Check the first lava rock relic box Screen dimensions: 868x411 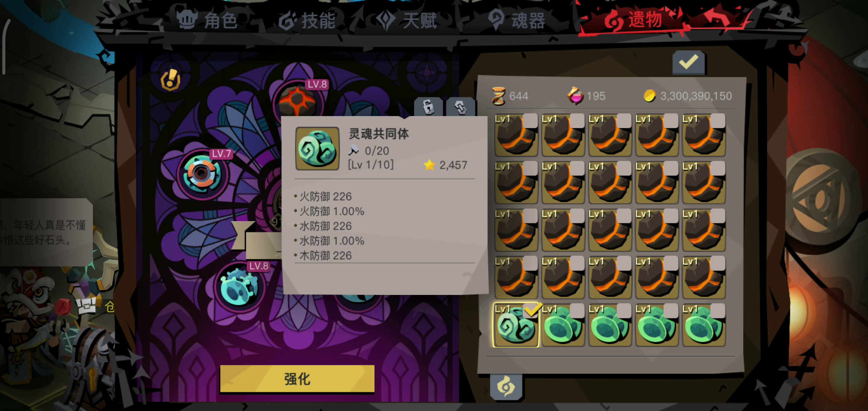click(x=530, y=121)
